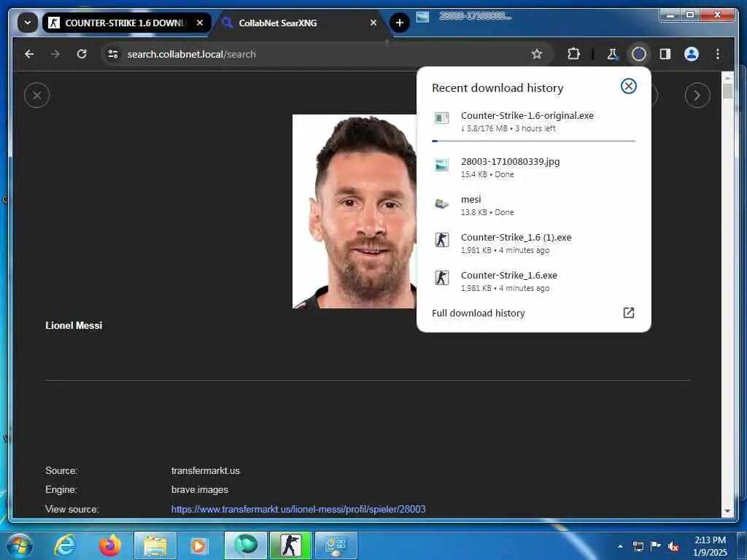Open Chrome Labs flask icon
Image resolution: width=747 pixels, height=560 pixels.
(612, 54)
